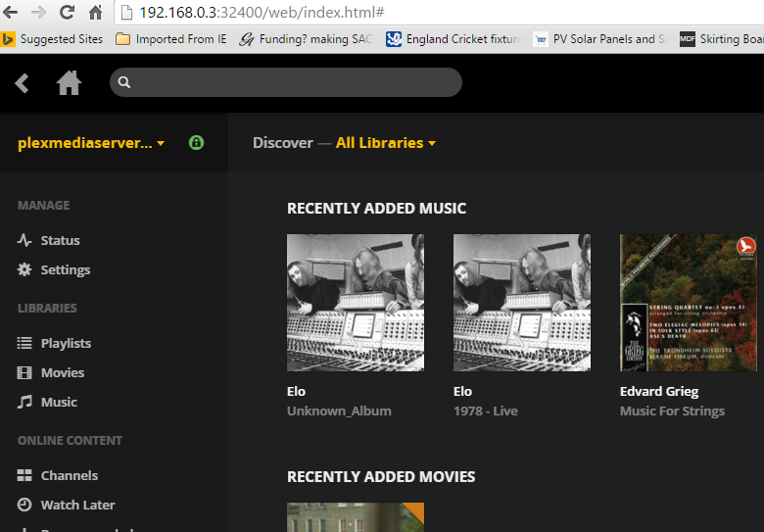Click the browser address bar URL

point(263,12)
